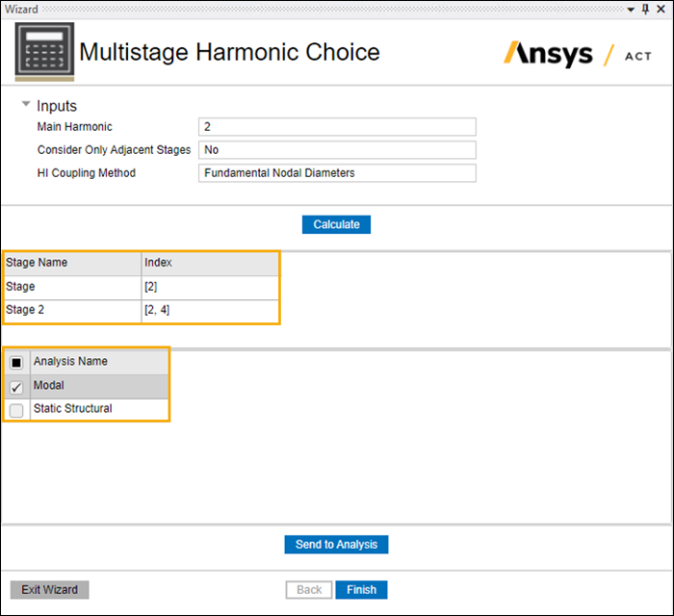Open the Wizard panel options arrow
This screenshot has height=616, width=674.
631,9
